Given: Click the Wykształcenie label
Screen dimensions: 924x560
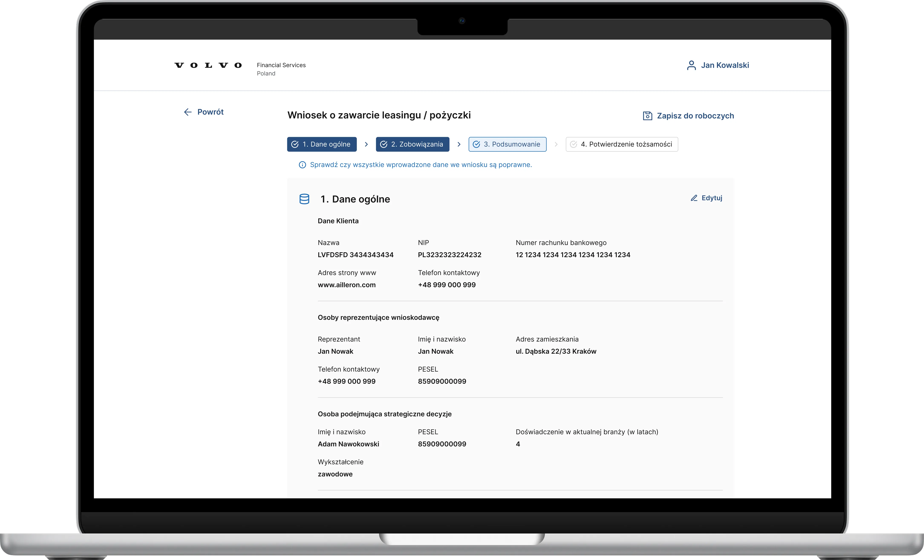Looking at the screenshot, I should click(341, 462).
